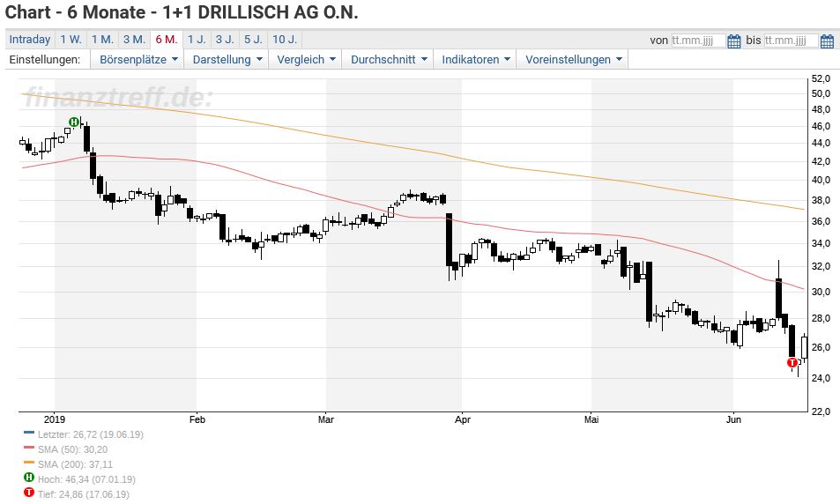
Task: Open the Darstellung dropdown
Action: (x=227, y=59)
